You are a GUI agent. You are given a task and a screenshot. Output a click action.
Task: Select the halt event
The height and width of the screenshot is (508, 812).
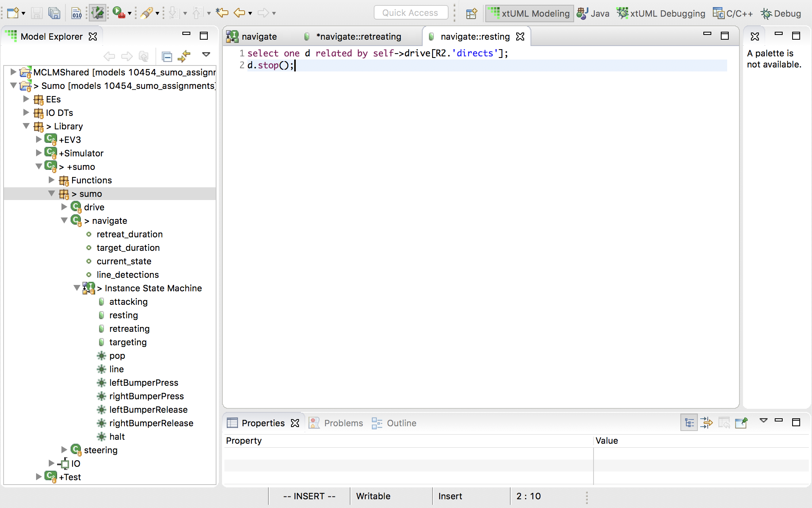tap(117, 437)
